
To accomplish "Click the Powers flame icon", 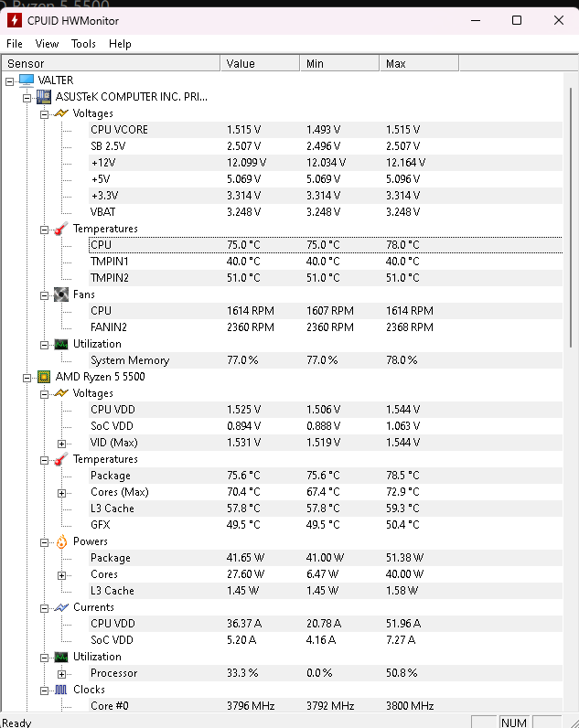I will click(x=61, y=541).
